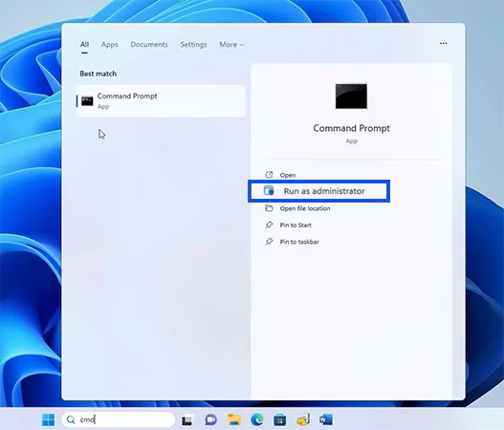Click the large Command Prompt preview icon
The width and height of the screenshot is (504, 430).
coord(351,97)
